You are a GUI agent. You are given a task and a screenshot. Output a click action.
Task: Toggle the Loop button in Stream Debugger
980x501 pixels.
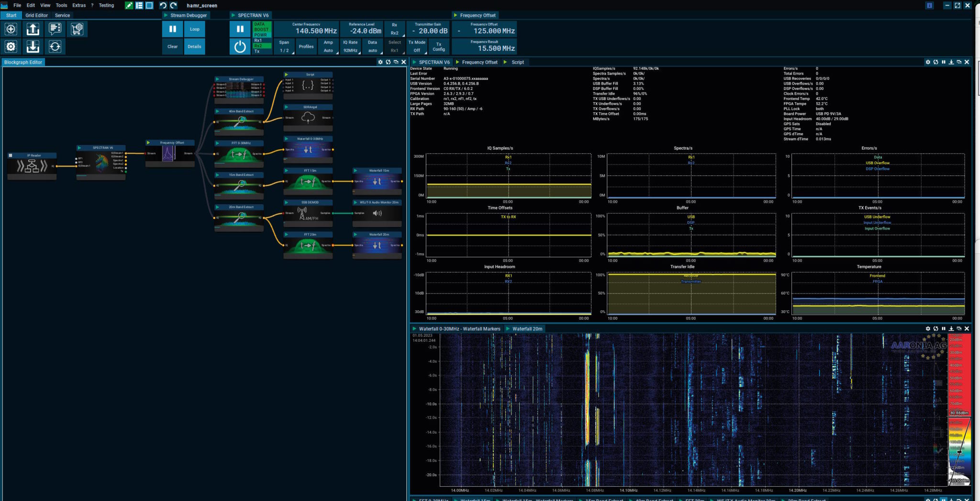[x=194, y=29]
